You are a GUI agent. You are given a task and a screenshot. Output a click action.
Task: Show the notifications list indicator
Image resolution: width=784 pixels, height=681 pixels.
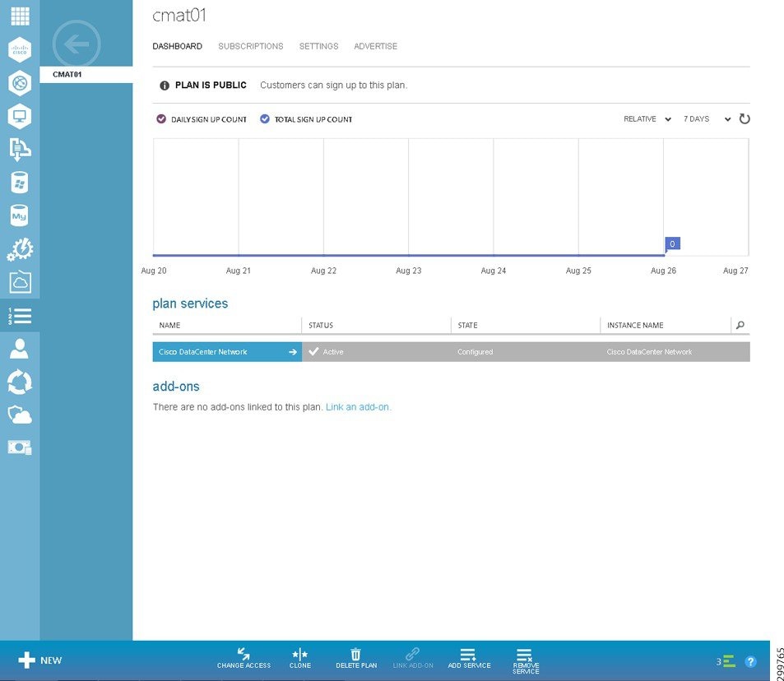pos(726,661)
